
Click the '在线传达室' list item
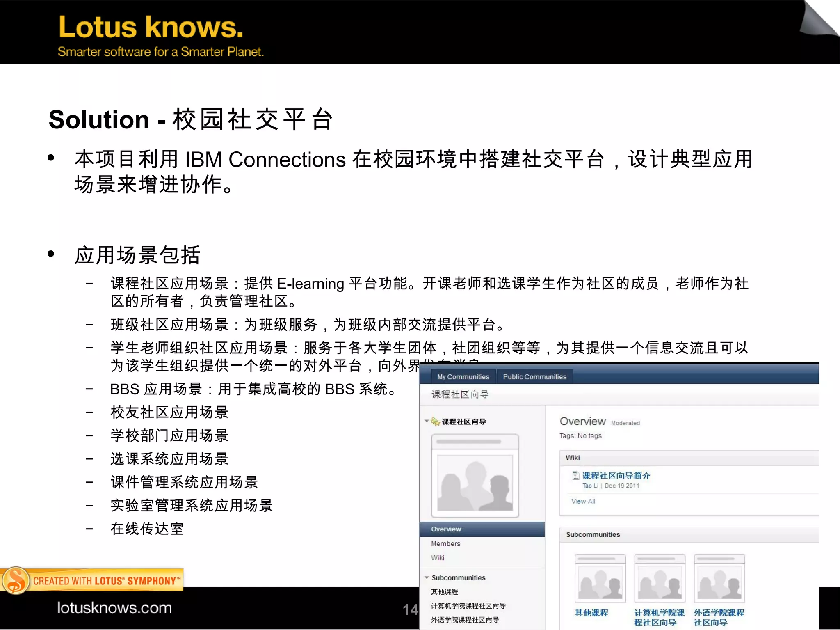point(147,529)
